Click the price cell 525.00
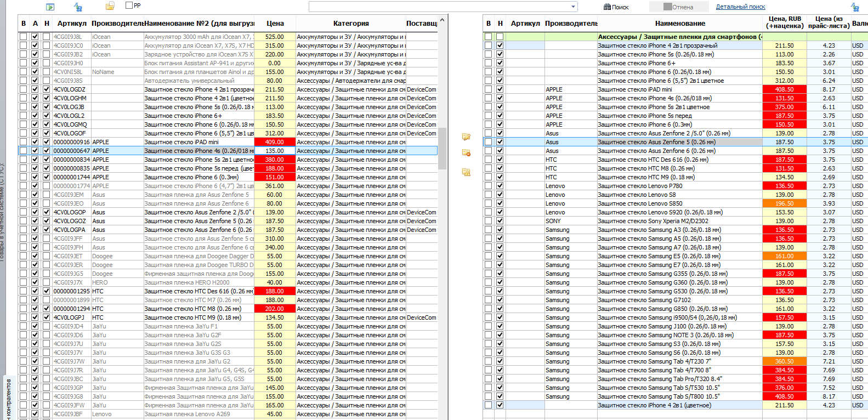 pos(275,37)
